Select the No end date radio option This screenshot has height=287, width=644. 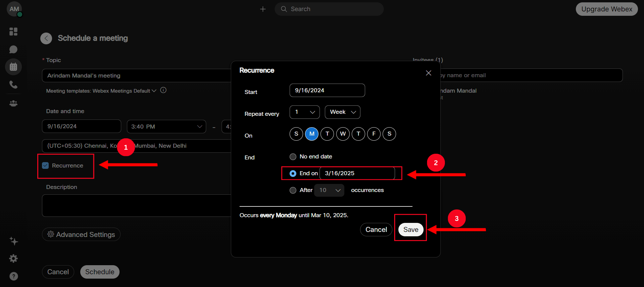(293, 157)
